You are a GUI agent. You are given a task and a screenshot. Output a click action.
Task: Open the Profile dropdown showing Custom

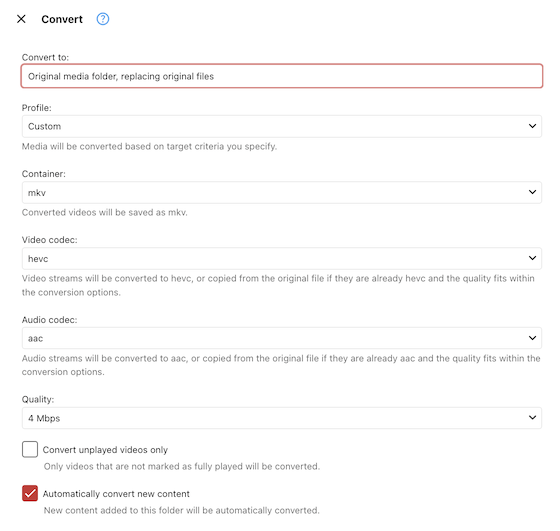tap(282, 126)
